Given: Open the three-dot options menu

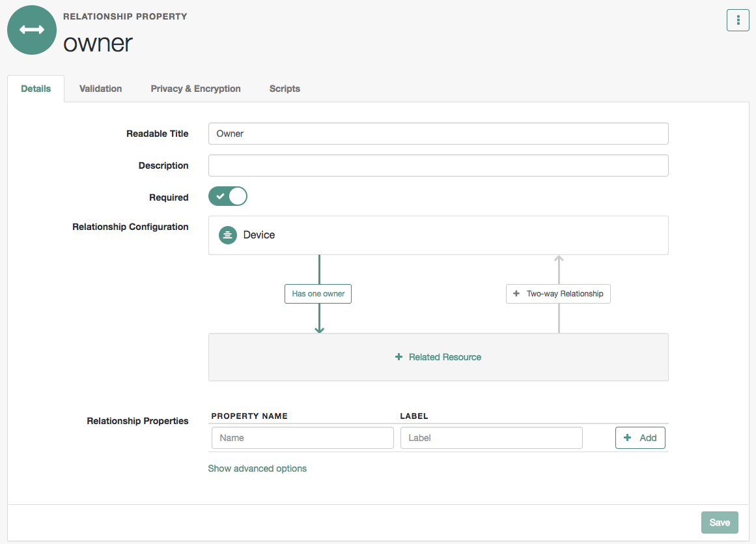Looking at the screenshot, I should point(738,20).
